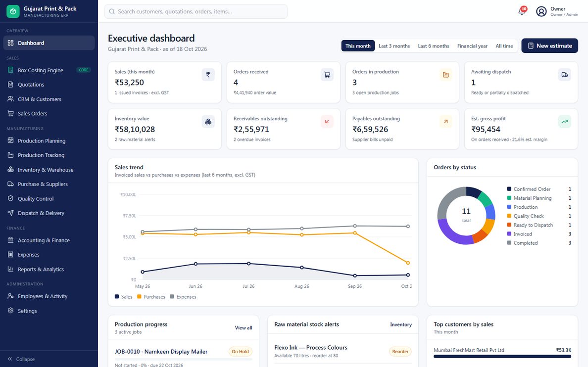Click the Ready to Dispatch legend entry

pos(539,225)
